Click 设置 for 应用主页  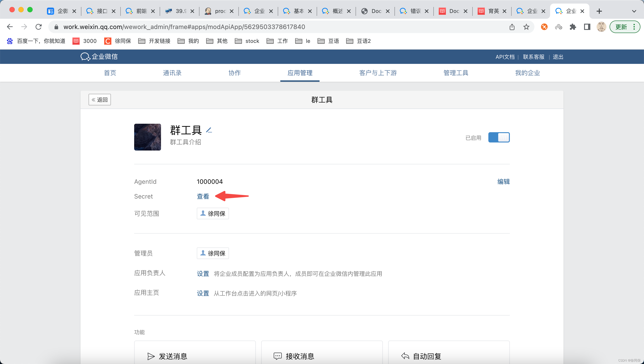(x=203, y=293)
